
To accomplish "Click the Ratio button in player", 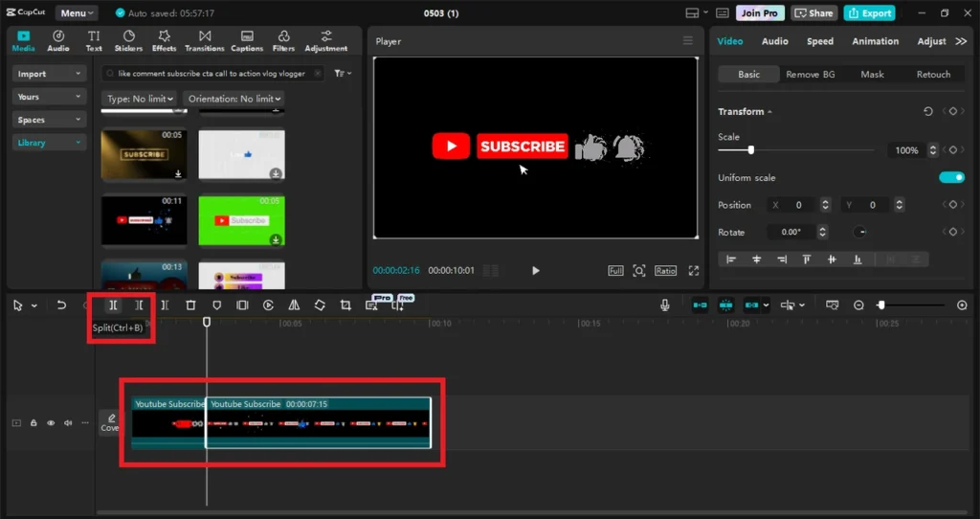I will point(666,271).
